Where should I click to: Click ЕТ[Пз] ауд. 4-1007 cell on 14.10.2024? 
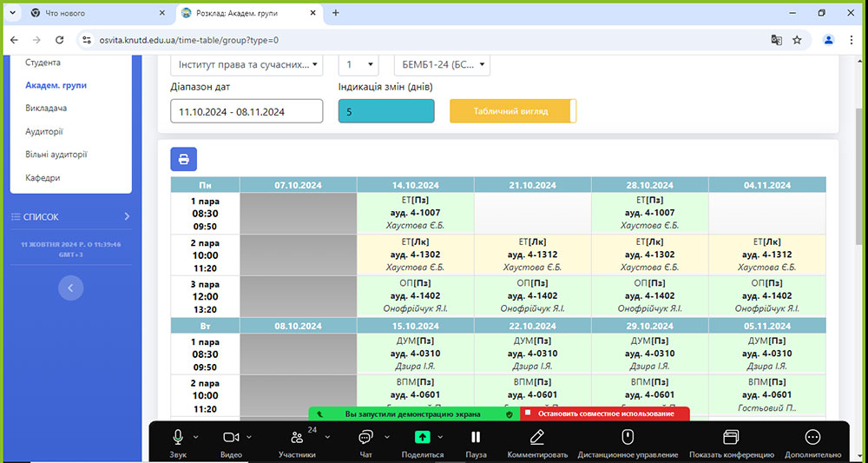point(416,213)
